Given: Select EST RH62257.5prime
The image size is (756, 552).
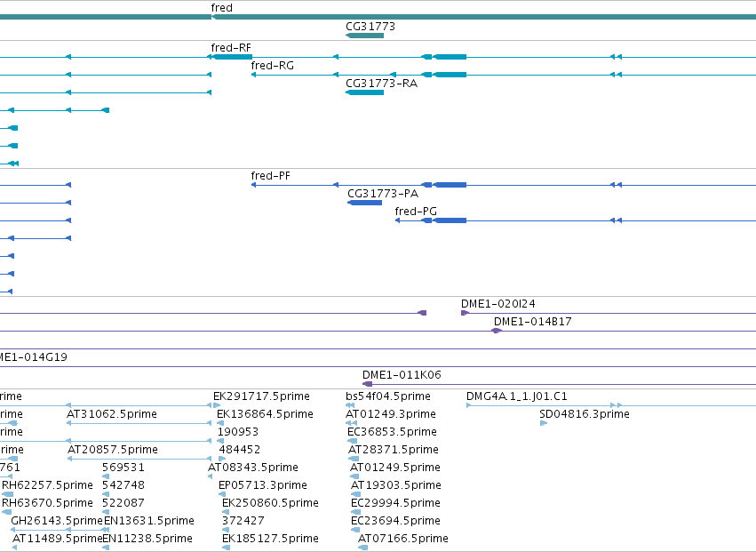Looking at the screenshot, I should click(47, 485).
